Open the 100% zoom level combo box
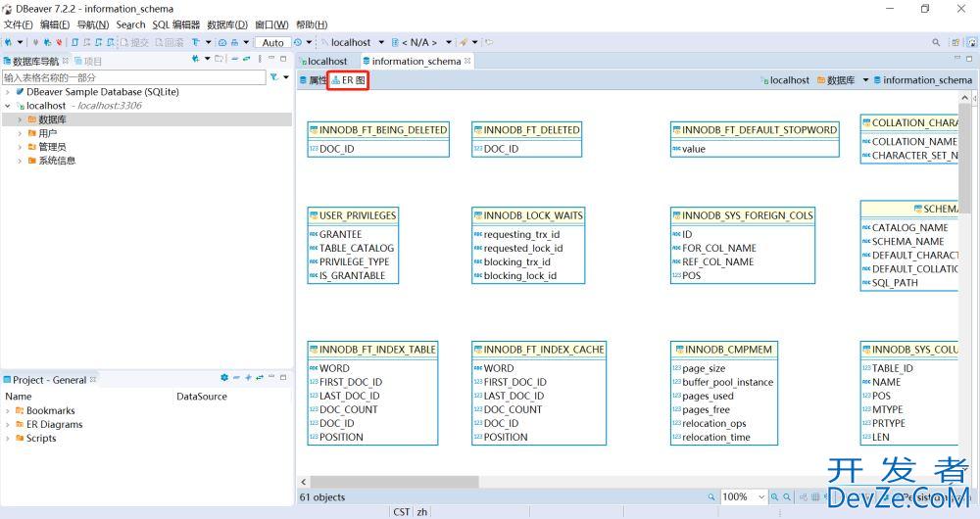The image size is (980, 519). coord(745,496)
